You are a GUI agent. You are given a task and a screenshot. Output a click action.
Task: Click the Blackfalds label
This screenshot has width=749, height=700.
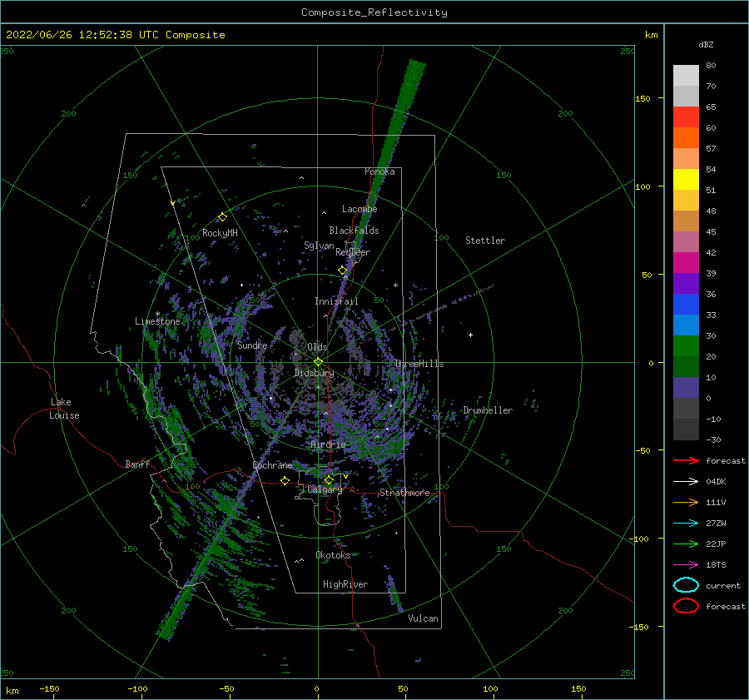(354, 231)
